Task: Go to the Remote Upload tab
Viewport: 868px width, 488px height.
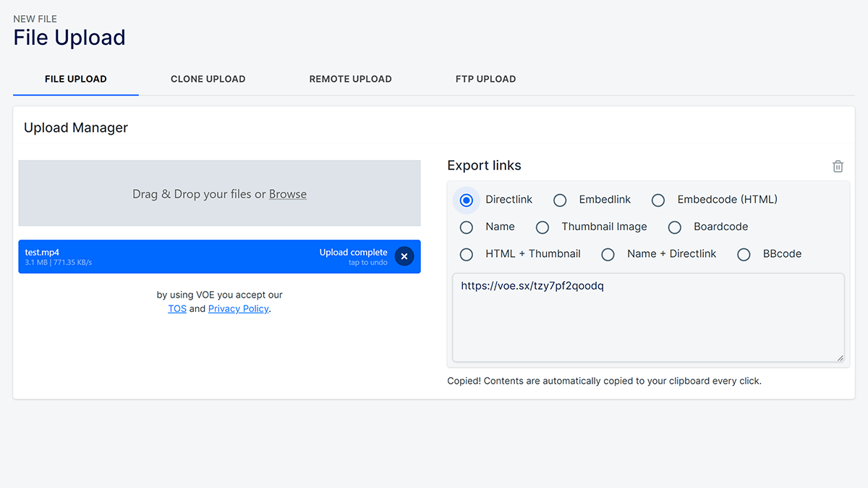Action: click(x=350, y=79)
